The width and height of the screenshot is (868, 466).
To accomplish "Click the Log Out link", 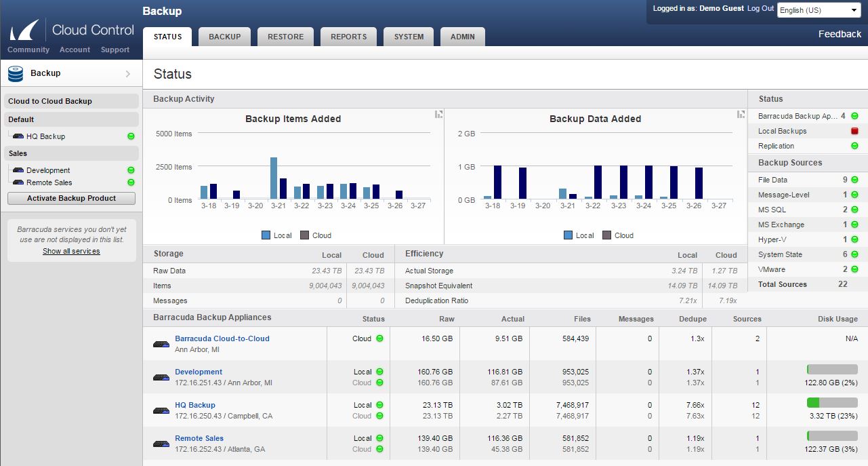I will (x=760, y=8).
